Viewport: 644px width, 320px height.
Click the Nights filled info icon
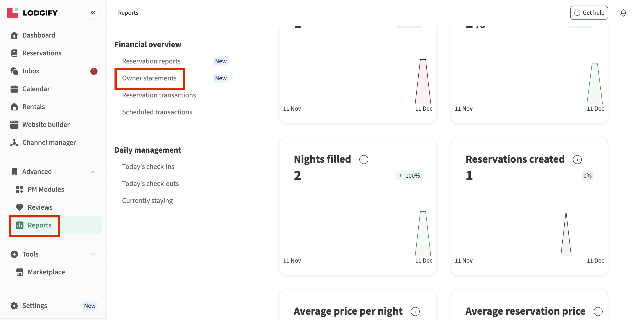(364, 159)
